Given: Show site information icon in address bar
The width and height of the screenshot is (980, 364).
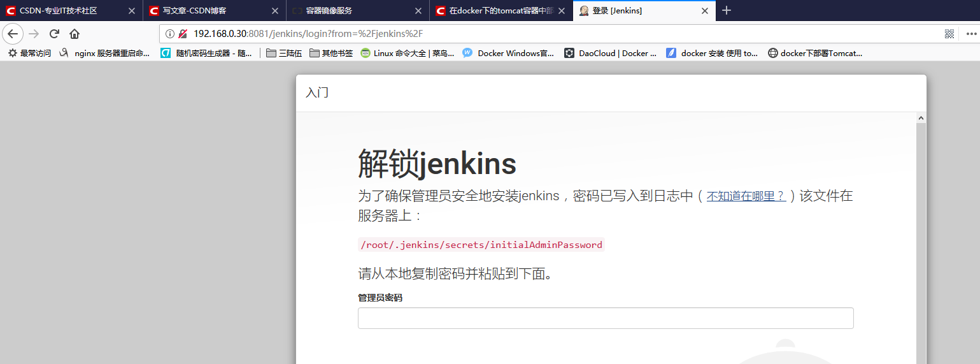Looking at the screenshot, I should pos(170,34).
